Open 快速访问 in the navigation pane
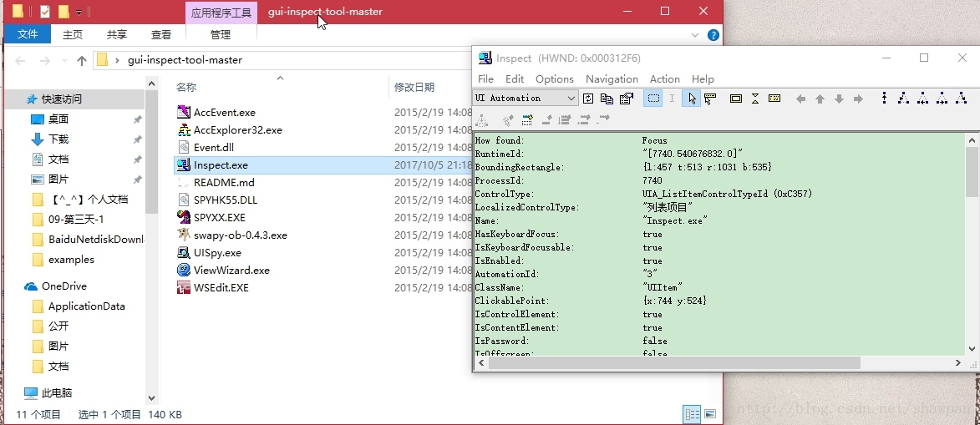980x425 pixels. pos(61,99)
